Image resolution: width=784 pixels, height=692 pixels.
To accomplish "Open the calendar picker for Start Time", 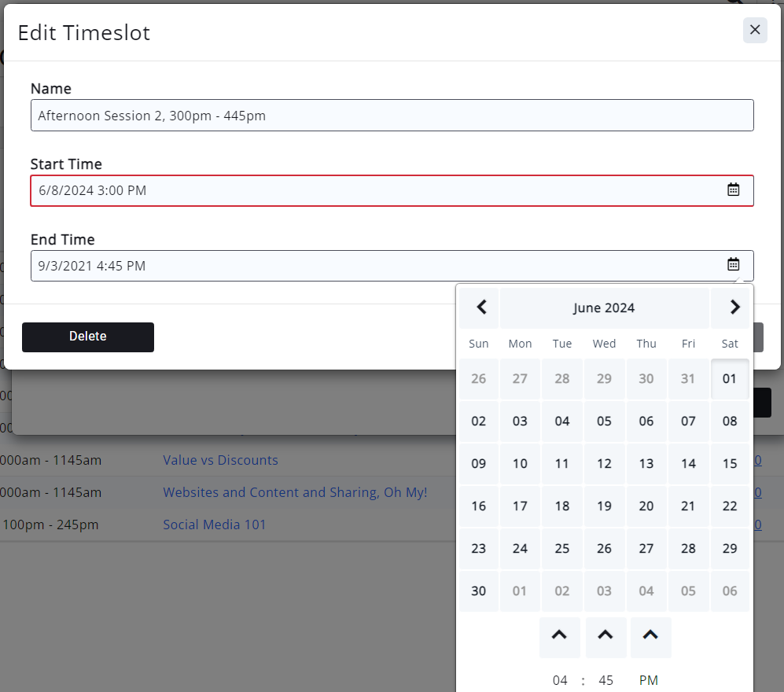I will (734, 190).
